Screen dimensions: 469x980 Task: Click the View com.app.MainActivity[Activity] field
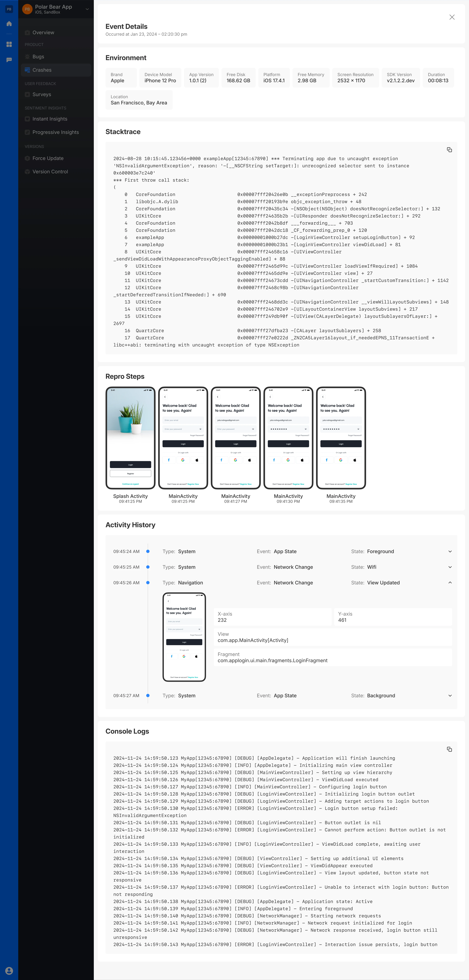(x=333, y=637)
